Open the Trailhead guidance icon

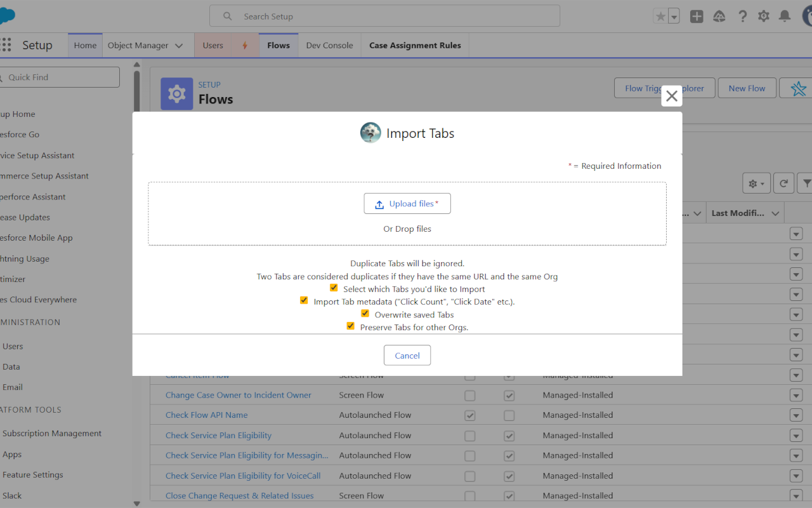coord(719,17)
